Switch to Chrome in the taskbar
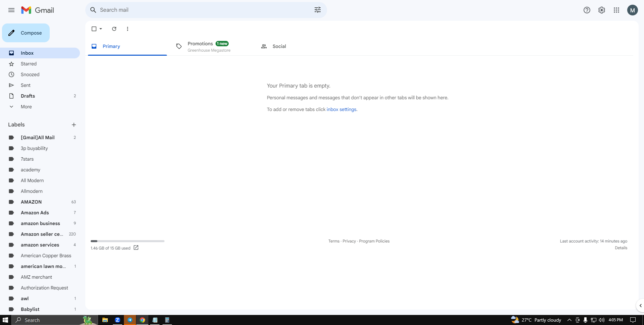Viewport: 644px width, 325px height. click(x=142, y=320)
